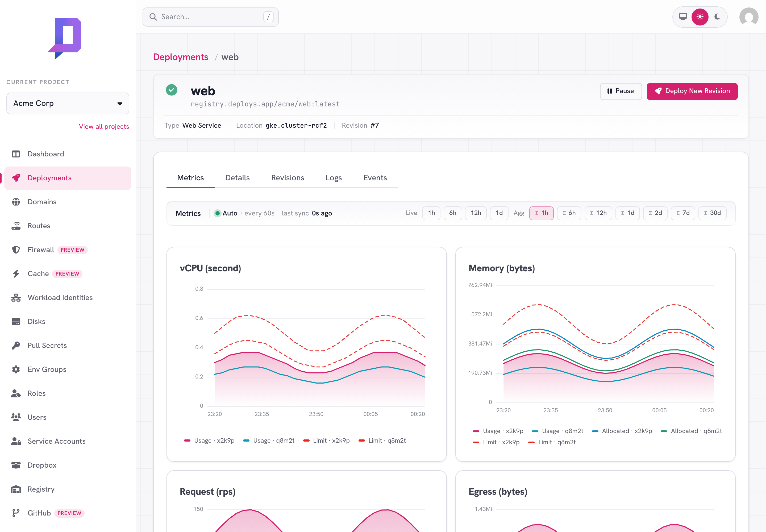Click the Service Accounts user-lock icon

[16, 441]
